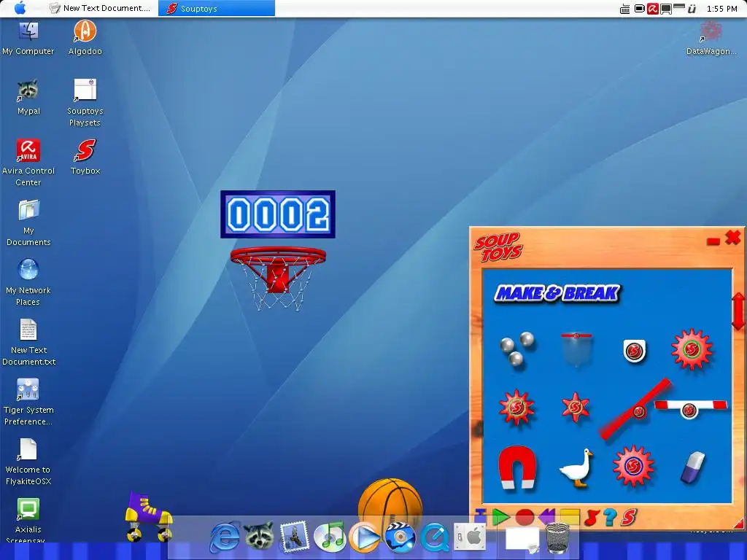Launch Internet Explorer from the dock

coord(225,537)
